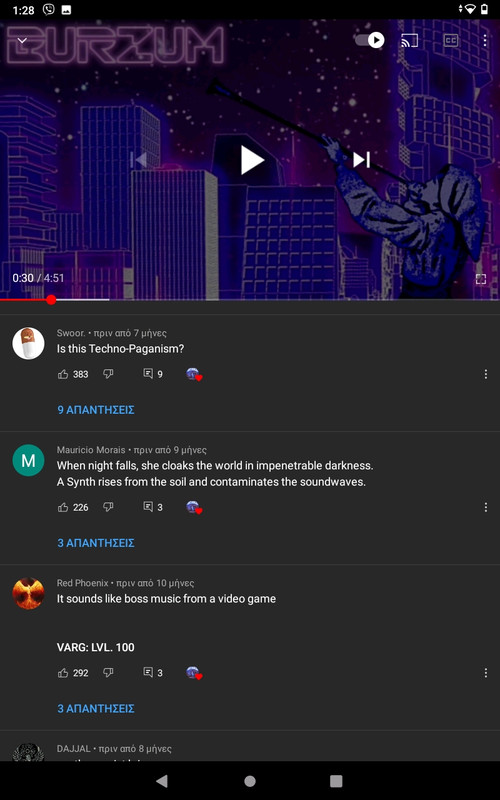Like Swoor.'s Techno-Paganism comment

(x=63, y=374)
